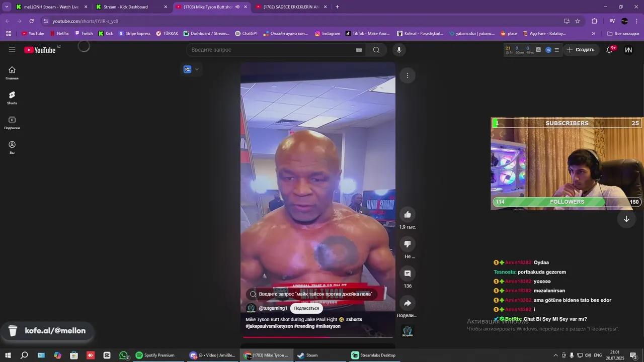Screen dimensions: 644x362
Task: Click the Chrome address bar URL
Action: 86,21
